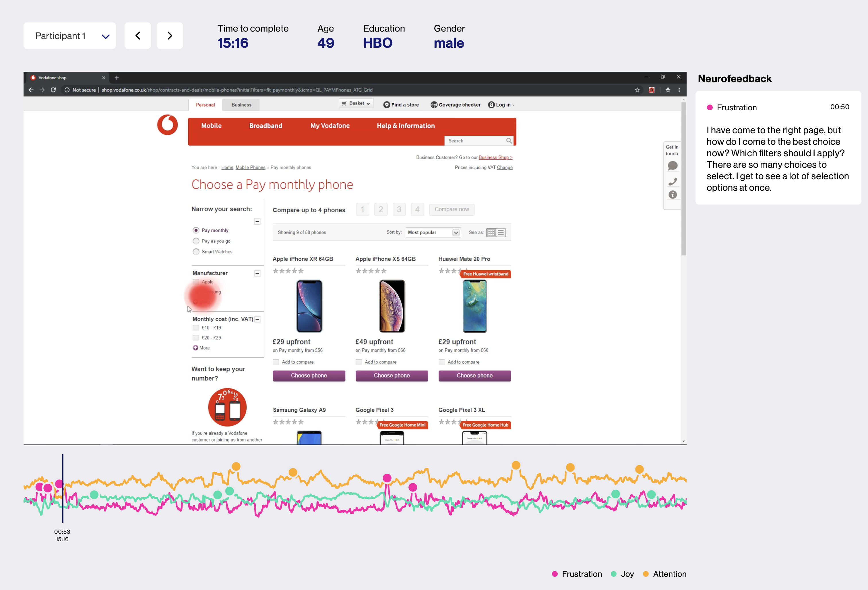The height and width of the screenshot is (590, 868).
Task: Open the Business Shop link
Action: [496, 158]
